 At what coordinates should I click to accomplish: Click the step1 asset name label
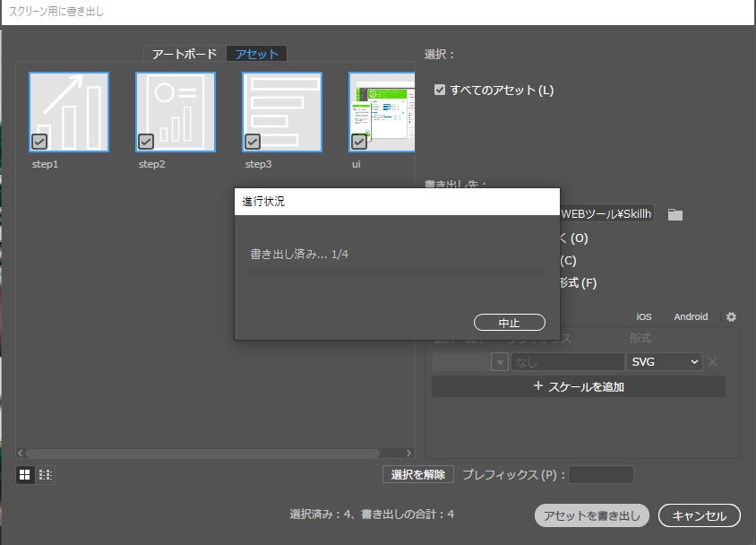[46, 164]
